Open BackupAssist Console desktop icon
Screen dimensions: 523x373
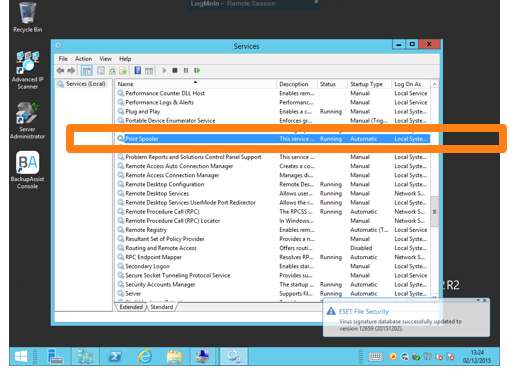27,170
